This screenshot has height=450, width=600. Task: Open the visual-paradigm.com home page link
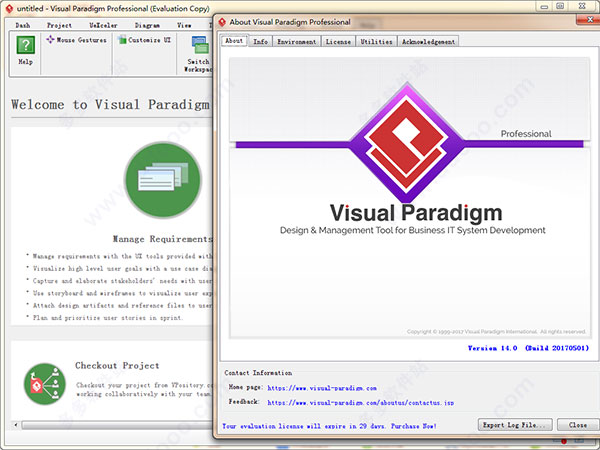pyautogui.click(x=322, y=388)
